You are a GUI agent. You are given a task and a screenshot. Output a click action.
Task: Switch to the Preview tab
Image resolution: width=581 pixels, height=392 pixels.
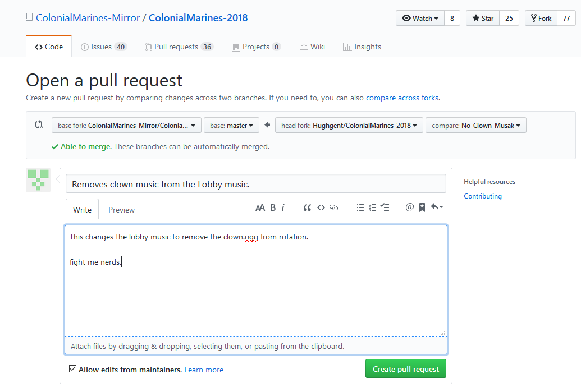tap(122, 210)
